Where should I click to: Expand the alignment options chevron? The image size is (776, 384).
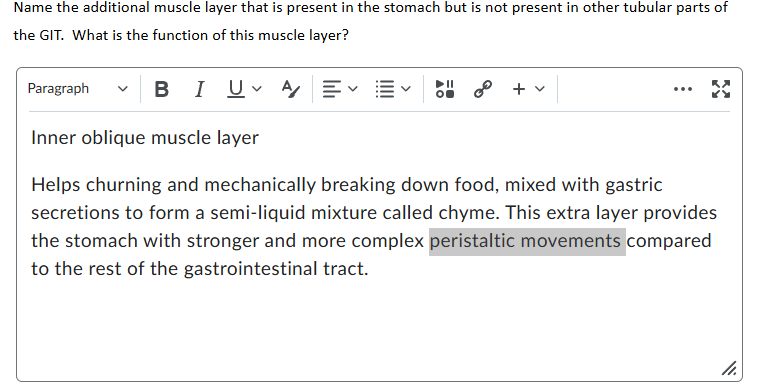point(352,89)
